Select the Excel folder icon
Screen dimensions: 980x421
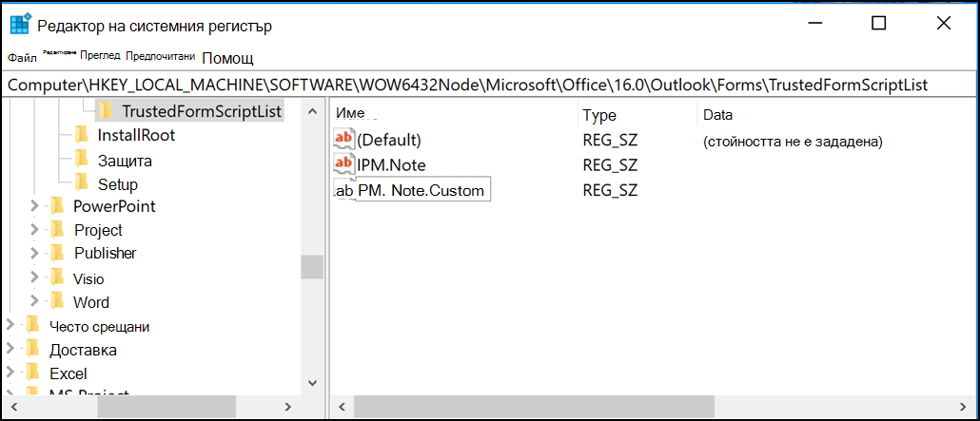click(33, 373)
